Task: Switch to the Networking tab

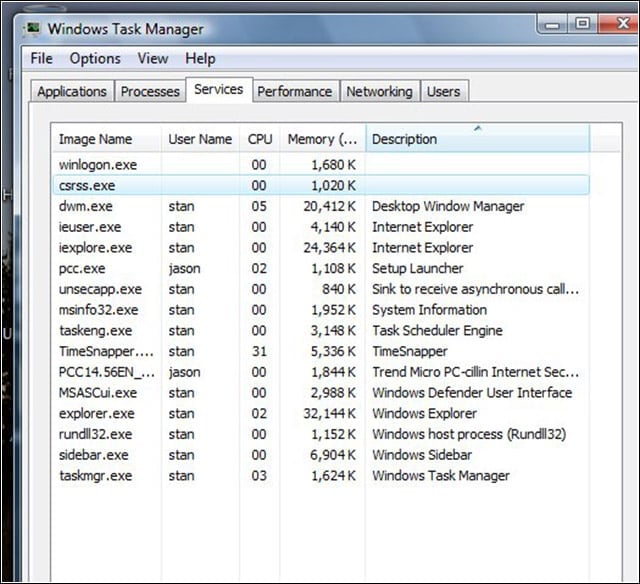Action: point(379,91)
